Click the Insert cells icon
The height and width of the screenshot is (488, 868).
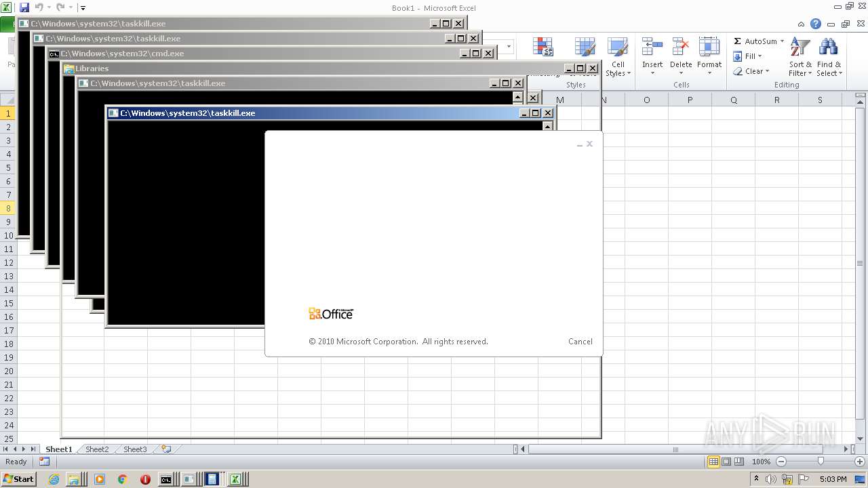pos(652,47)
